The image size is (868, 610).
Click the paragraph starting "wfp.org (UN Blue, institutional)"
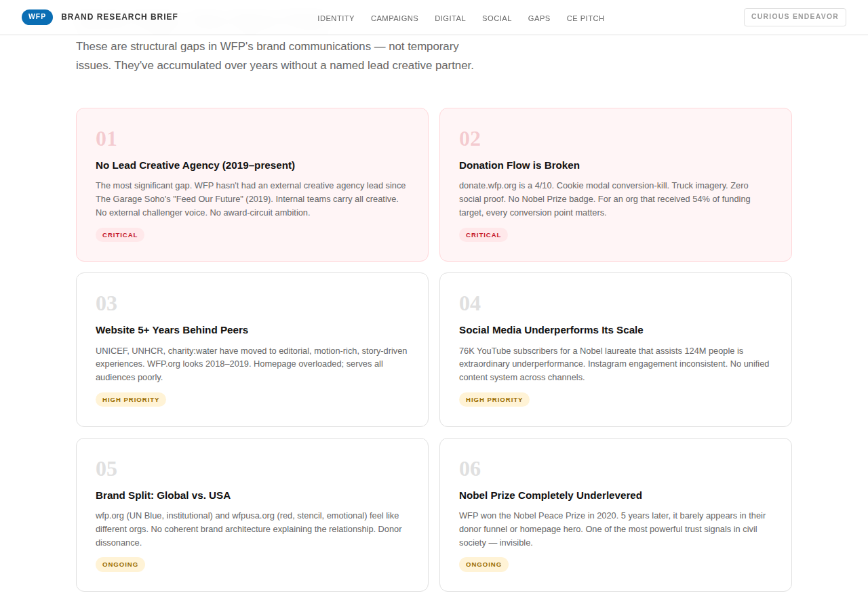click(x=248, y=529)
